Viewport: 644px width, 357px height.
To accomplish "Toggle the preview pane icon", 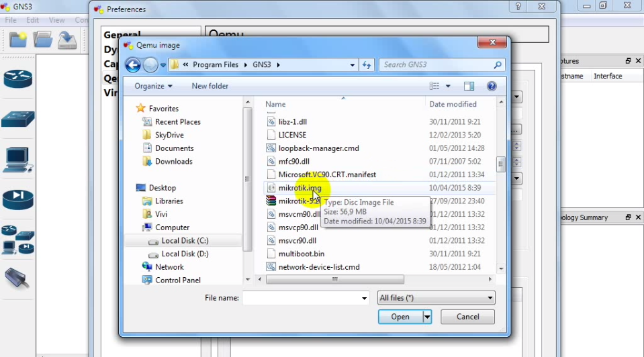I will coord(469,86).
